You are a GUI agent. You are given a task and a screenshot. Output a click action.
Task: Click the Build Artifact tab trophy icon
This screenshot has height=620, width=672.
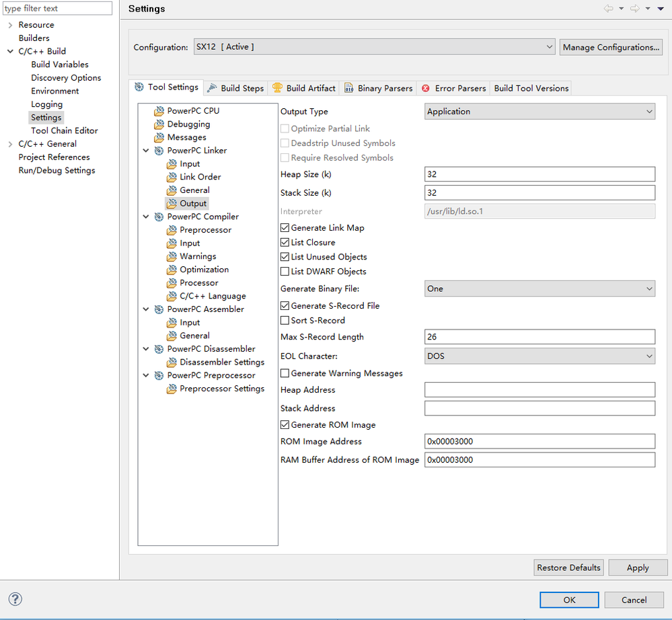278,88
